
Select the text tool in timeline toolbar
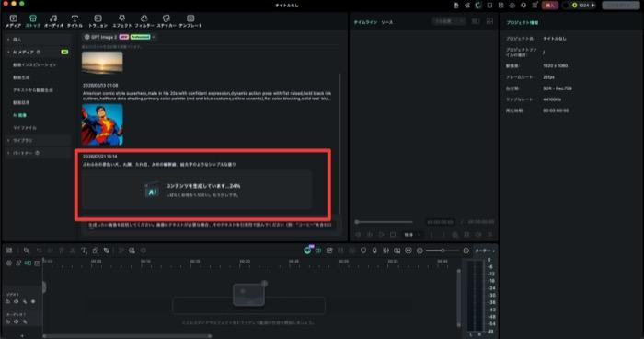84,251
